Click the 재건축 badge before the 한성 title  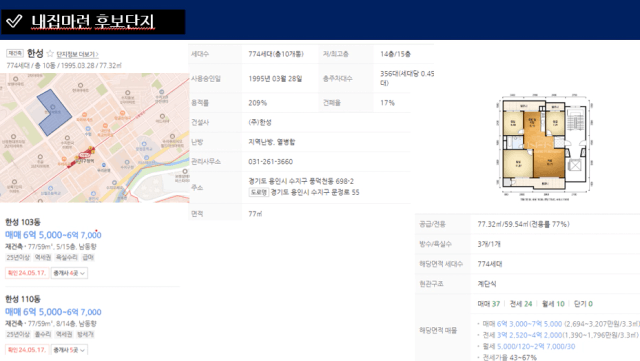[15, 53]
